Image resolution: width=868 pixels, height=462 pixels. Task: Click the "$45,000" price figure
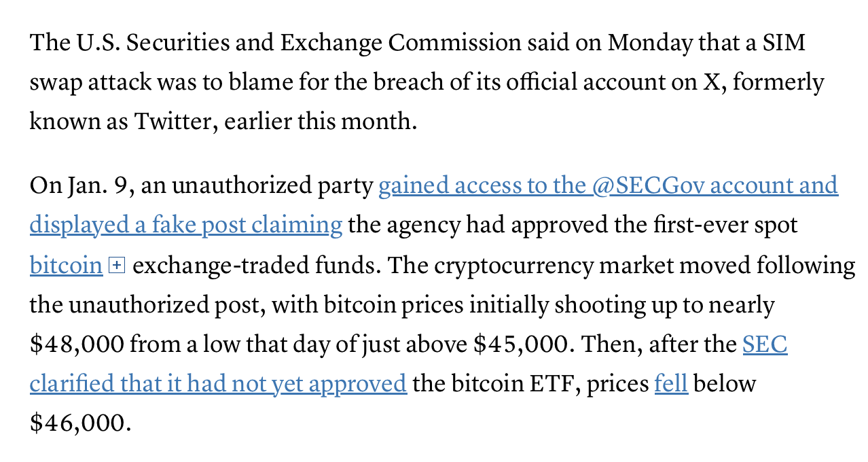click(x=520, y=344)
